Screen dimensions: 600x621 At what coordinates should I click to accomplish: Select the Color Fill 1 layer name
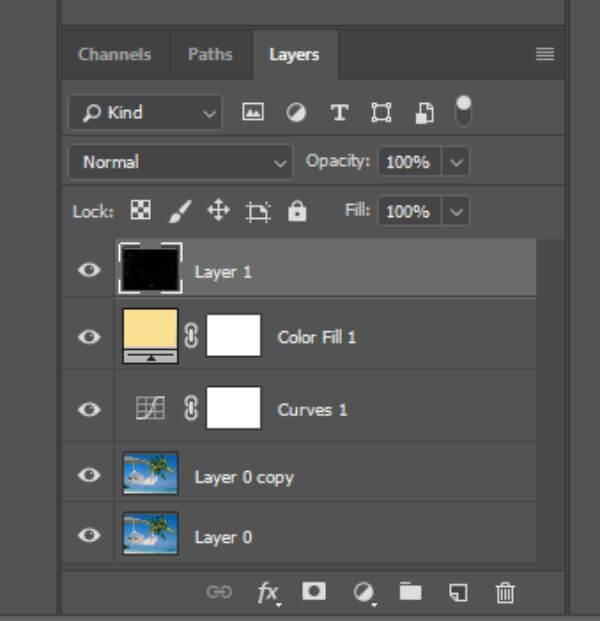pos(317,337)
